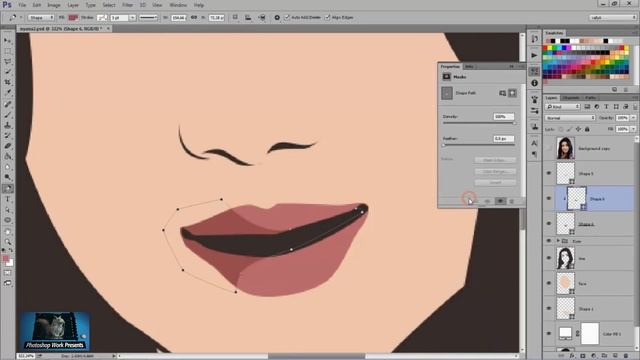The width and height of the screenshot is (640, 360).
Task: Select the Horizontal Type tool
Action: pyautogui.click(x=8, y=199)
